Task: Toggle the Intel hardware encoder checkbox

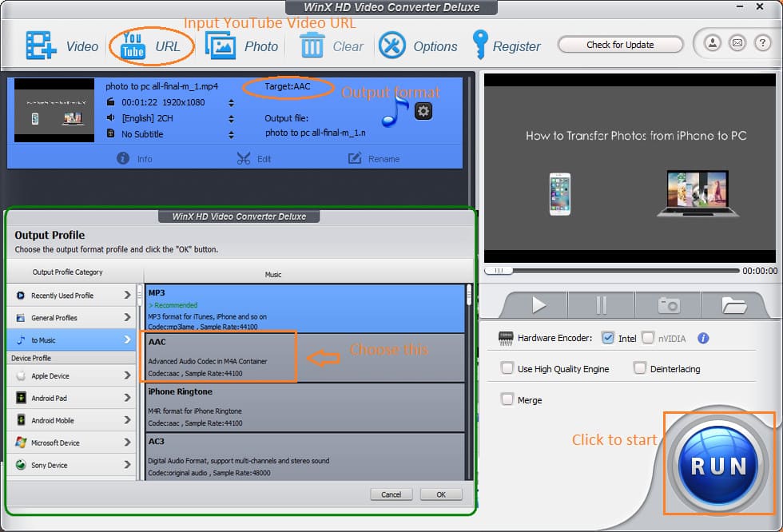Action: [607, 338]
